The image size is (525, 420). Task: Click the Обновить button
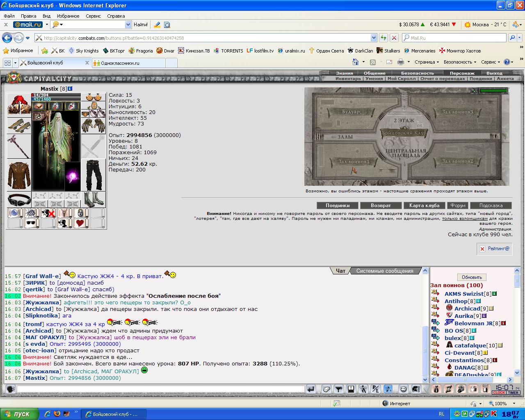tap(472, 277)
